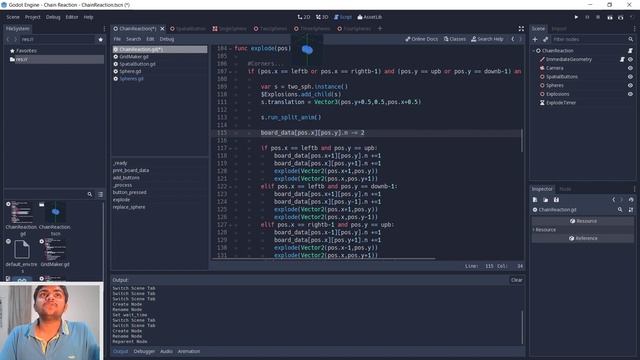Clear the Output log

(x=516, y=280)
